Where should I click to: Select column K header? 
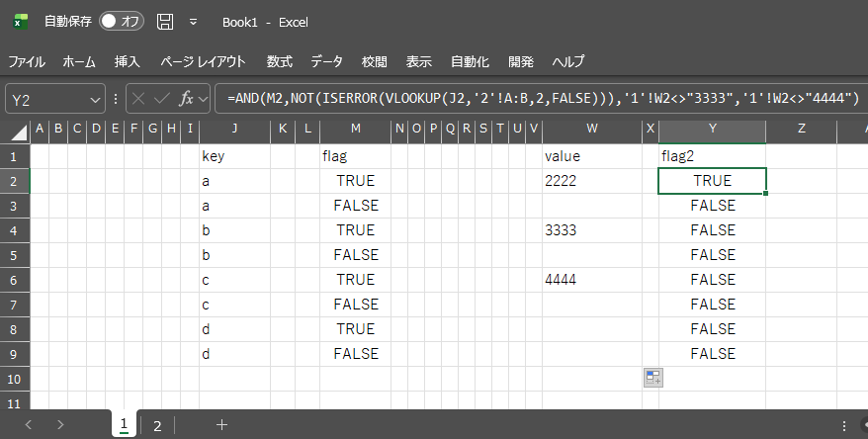pos(283,129)
